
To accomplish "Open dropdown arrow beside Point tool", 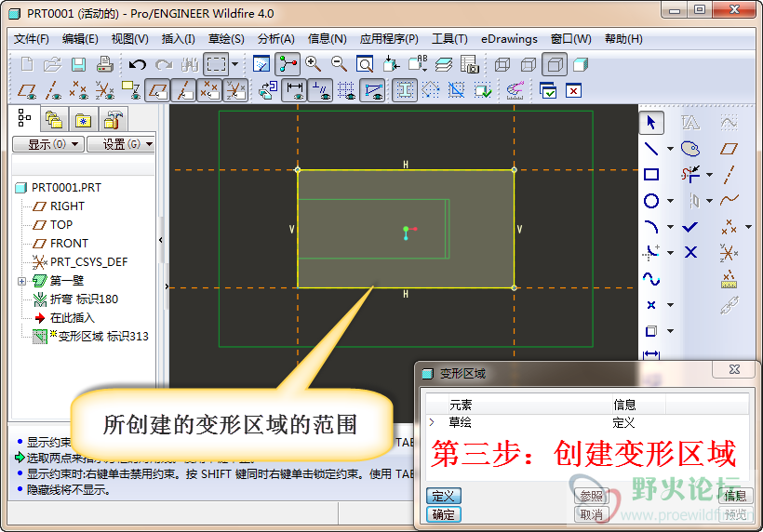I will (670, 305).
